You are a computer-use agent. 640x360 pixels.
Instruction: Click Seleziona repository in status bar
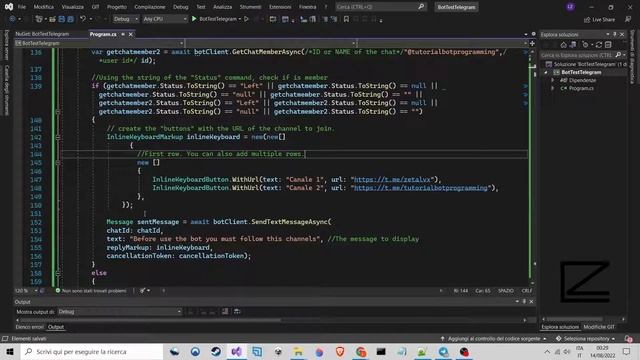(x=585, y=339)
